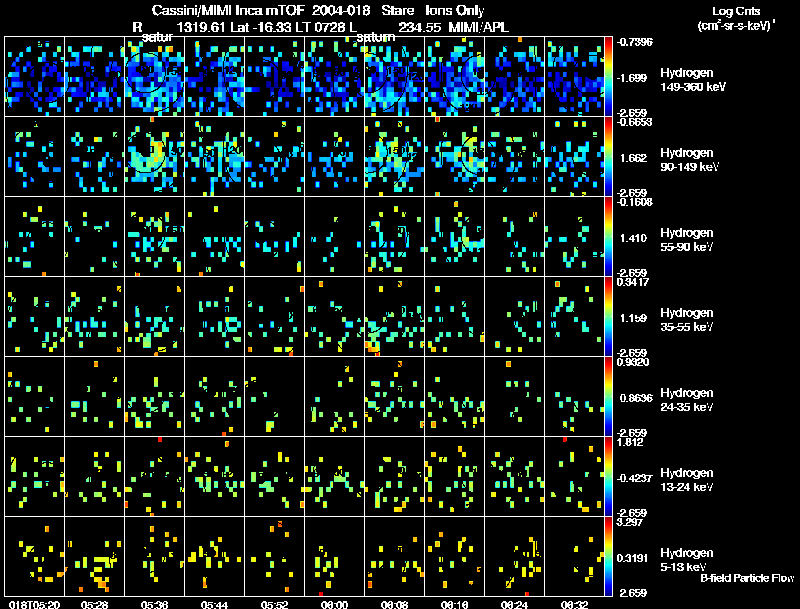Viewport: 800px width, 609px height.
Task: Open the 90-149 keV image panel at 05:36
Action: (155, 157)
